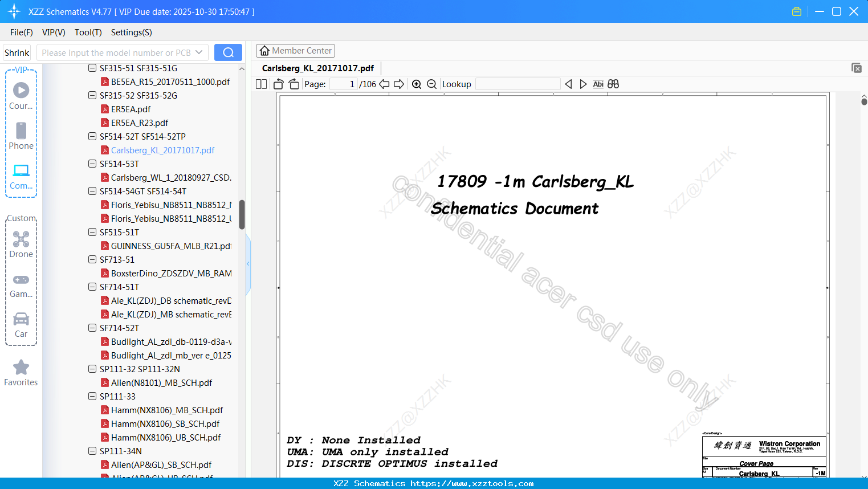The height and width of the screenshot is (489, 868).
Task: Toggle the two-page layout view icon
Action: pos(262,84)
